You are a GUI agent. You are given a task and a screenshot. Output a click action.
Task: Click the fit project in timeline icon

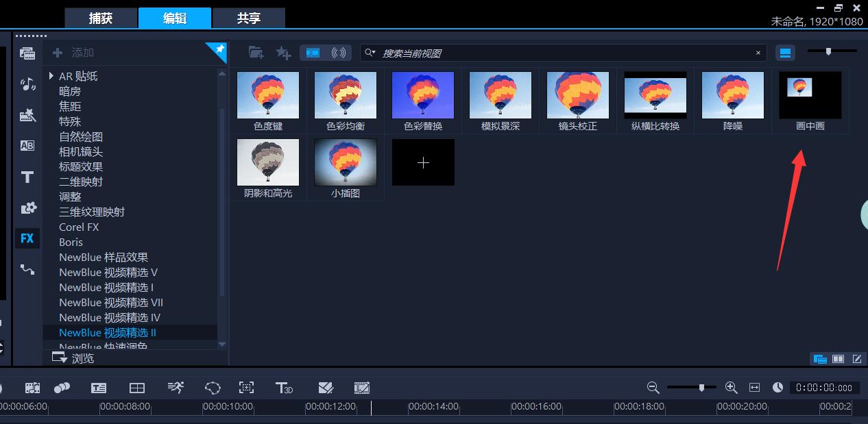(754, 388)
